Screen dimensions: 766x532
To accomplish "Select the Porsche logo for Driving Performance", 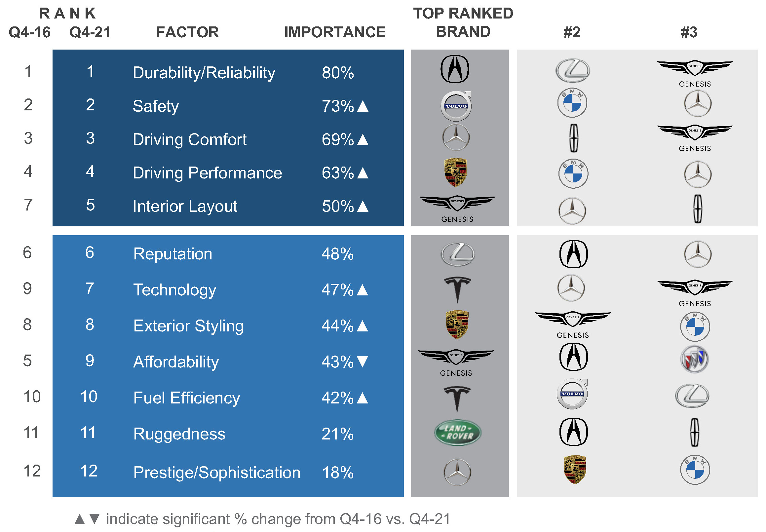I will pos(455,172).
